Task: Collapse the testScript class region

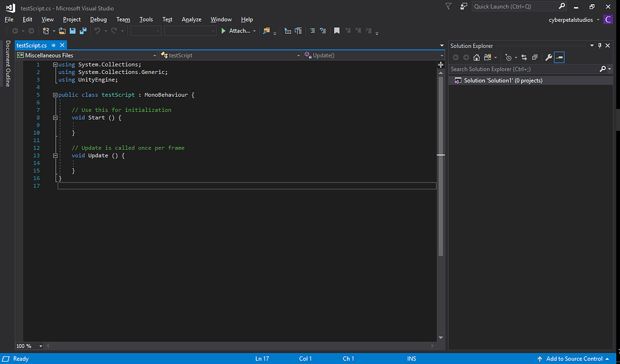Action: pos(55,94)
